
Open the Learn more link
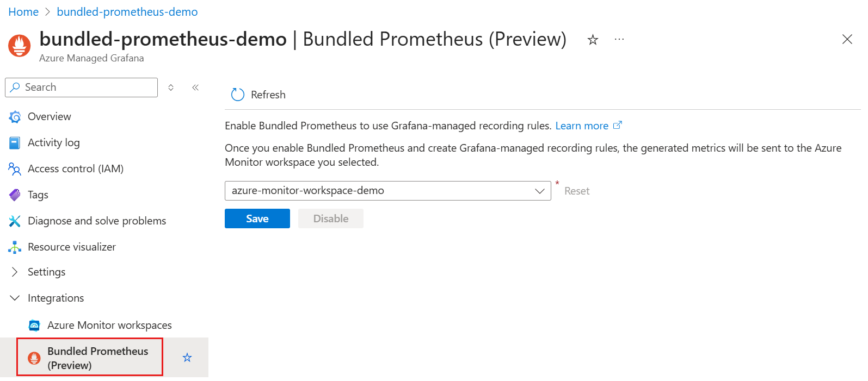583,126
